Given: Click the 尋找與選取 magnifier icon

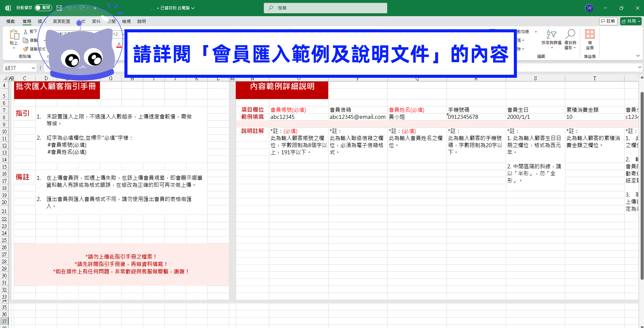Looking at the screenshot, I should point(570,34).
